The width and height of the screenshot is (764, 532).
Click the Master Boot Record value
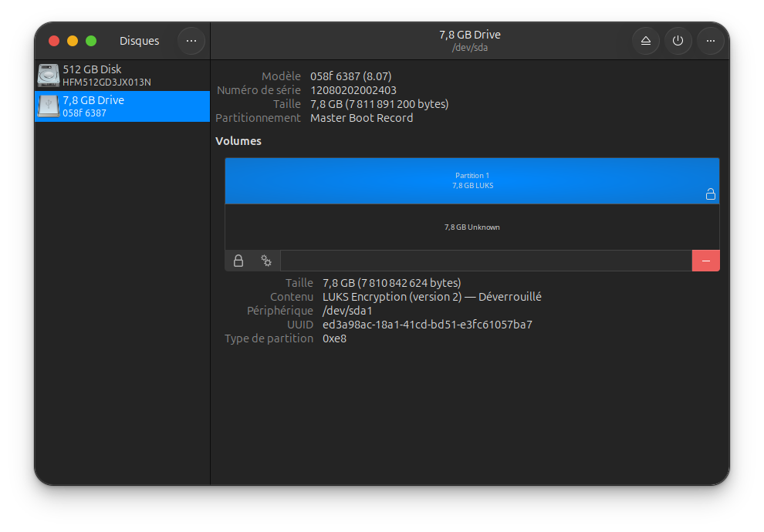(x=361, y=118)
